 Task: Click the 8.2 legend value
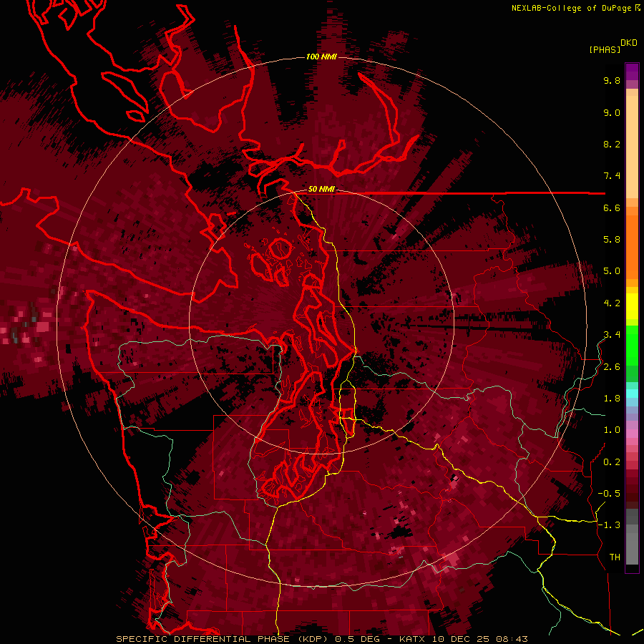612,144
